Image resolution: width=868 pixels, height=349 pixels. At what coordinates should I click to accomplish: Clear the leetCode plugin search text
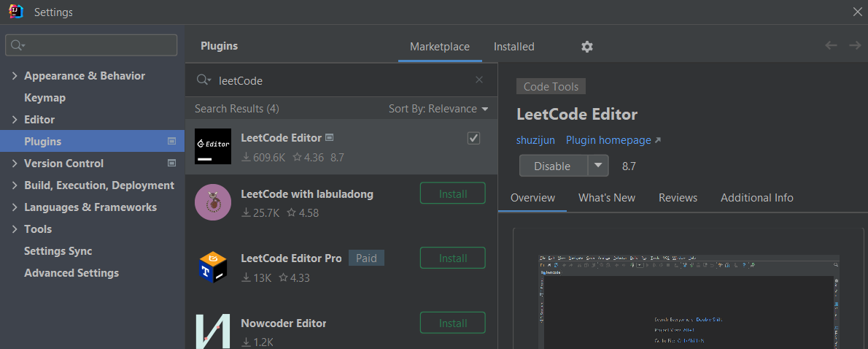coord(479,80)
